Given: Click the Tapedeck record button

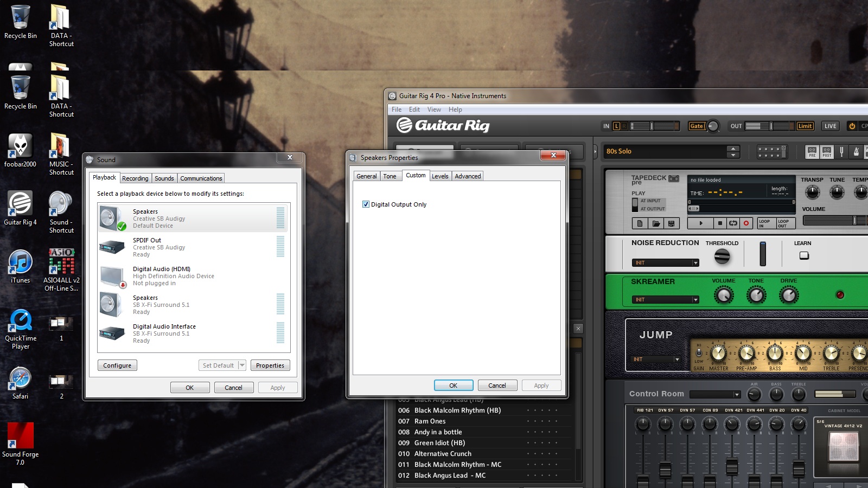Looking at the screenshot, I should pyautogui.click(x=746, y=223).
